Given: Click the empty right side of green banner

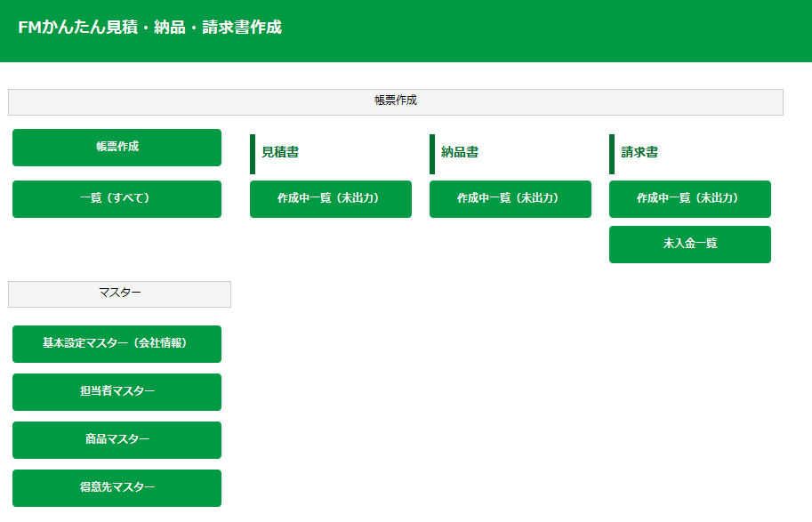Looking at the screenshot, I should tap(623, 31).
